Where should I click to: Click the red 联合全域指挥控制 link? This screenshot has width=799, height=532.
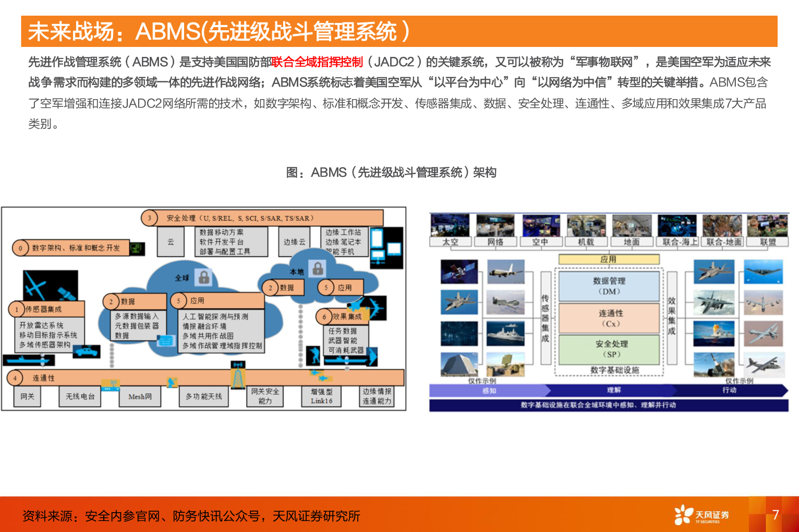click(x=317, y=61)
